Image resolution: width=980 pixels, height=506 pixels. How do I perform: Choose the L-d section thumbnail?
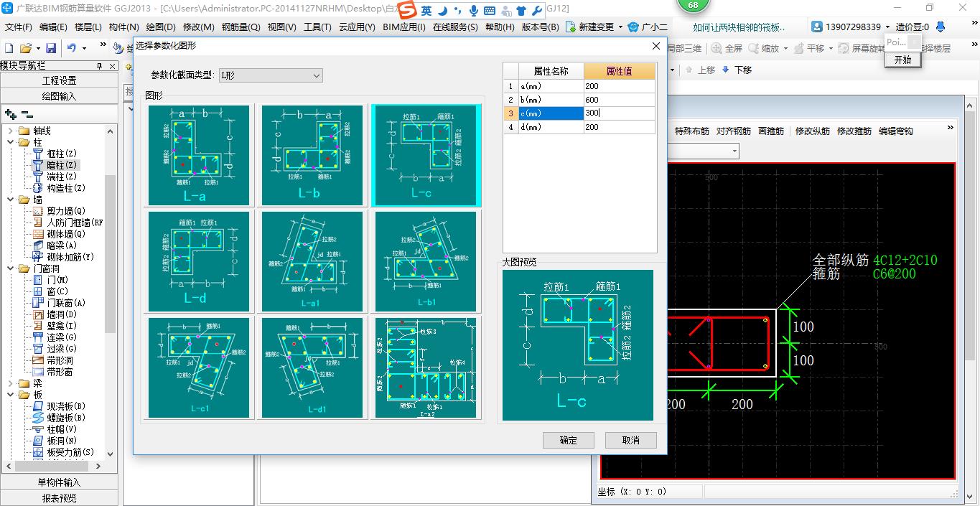pos(199,261)
